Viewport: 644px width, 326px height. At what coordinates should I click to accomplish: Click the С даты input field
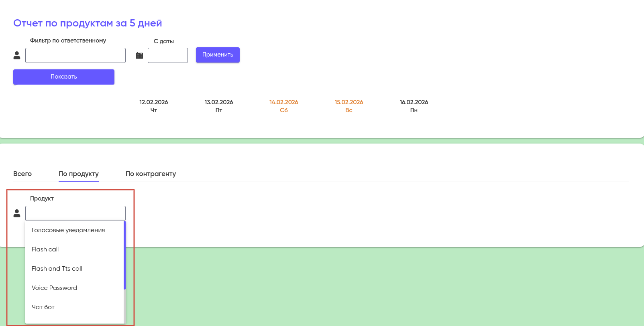[167, 55]
